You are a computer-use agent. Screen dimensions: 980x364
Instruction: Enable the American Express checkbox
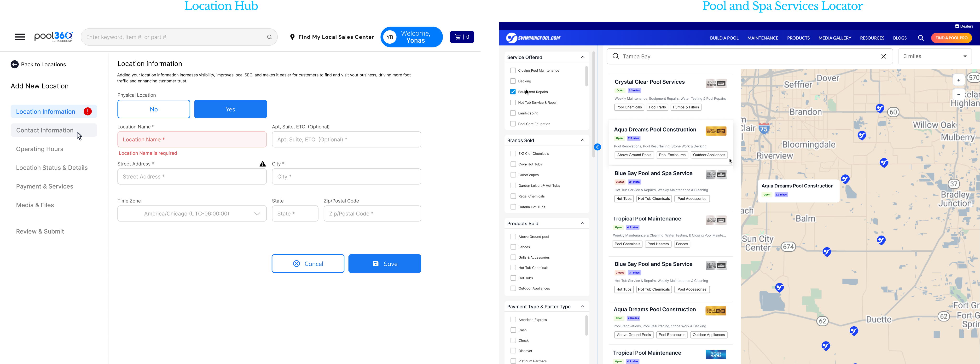pos(513,320)
